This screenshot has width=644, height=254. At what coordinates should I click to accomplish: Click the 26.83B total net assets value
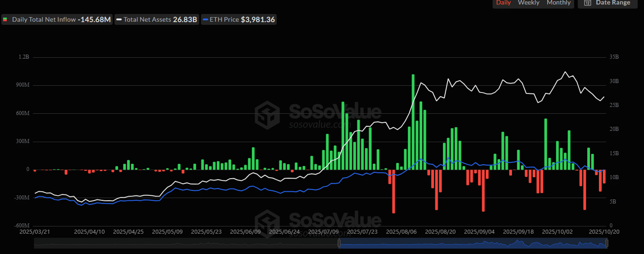coord(185,20)
